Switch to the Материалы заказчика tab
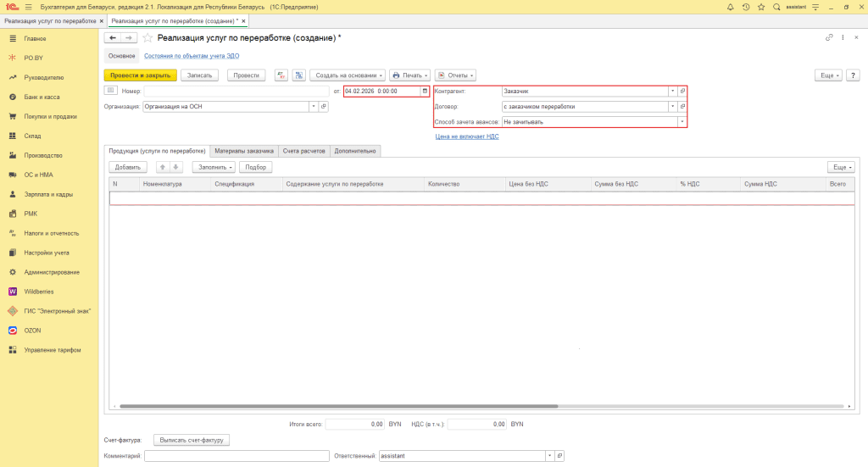 tap(244, 151)
